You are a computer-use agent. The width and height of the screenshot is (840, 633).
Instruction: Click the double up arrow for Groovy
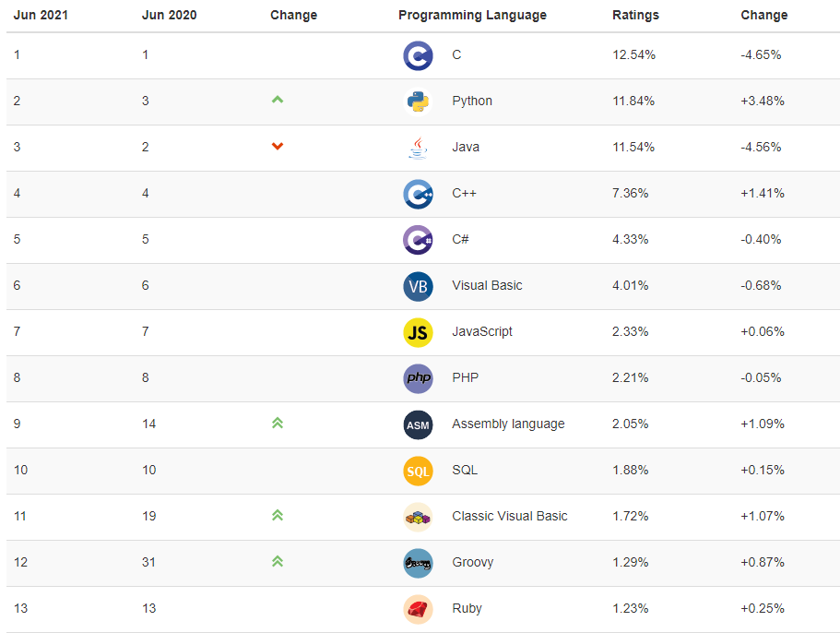[278, 561]
